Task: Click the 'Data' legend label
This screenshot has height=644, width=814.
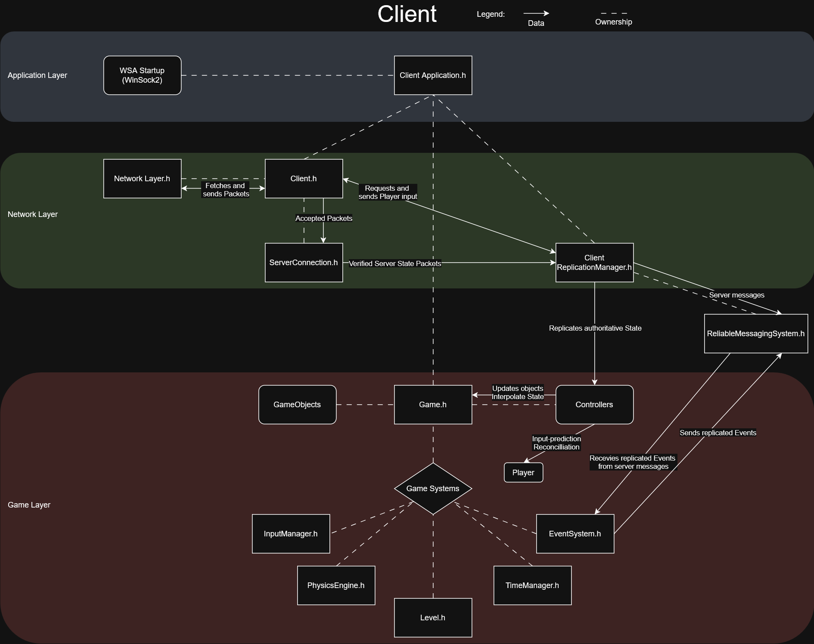Action: pyautogui.click(x=536, y=23)
